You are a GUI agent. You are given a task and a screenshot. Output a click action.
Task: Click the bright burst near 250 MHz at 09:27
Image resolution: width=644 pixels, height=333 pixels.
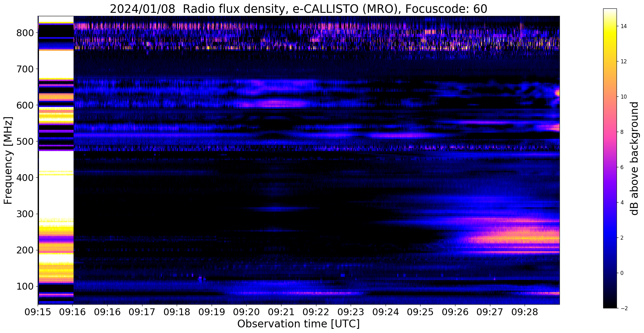coord(511,236)
